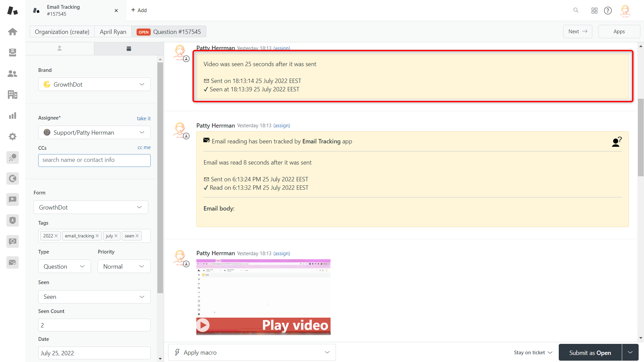Remove the seen tag from Tags
644x362 pixels.
[x=137, y=236]
